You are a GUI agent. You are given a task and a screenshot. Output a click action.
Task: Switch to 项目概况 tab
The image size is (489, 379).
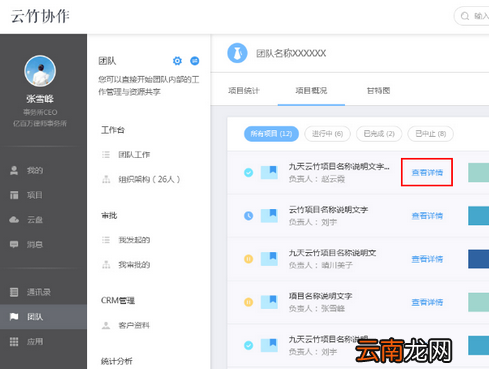pyautogui.click(x=311, y=91)
